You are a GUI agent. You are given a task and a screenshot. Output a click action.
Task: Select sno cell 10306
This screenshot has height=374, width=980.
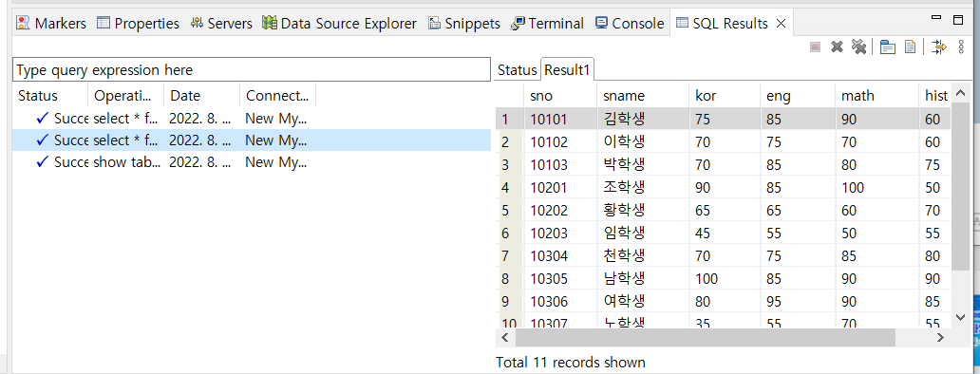[560, 301]
